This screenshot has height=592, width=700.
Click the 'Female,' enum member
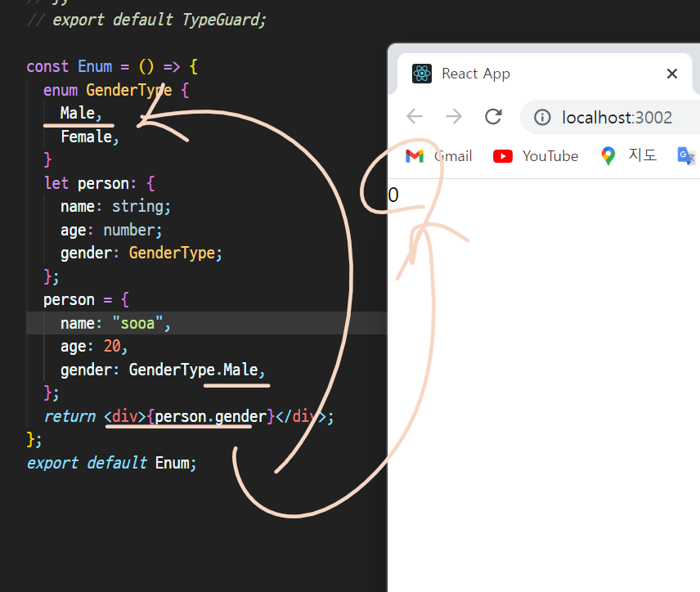click(90, 137)
